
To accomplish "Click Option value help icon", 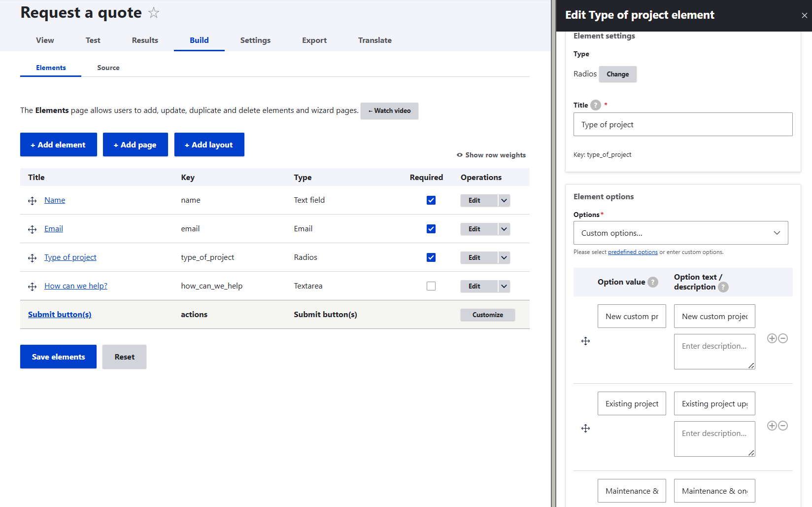I will pos(653,282).
